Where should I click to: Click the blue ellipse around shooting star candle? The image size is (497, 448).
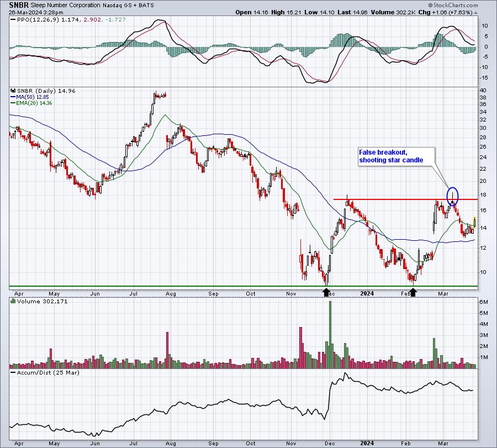point(452,197)
